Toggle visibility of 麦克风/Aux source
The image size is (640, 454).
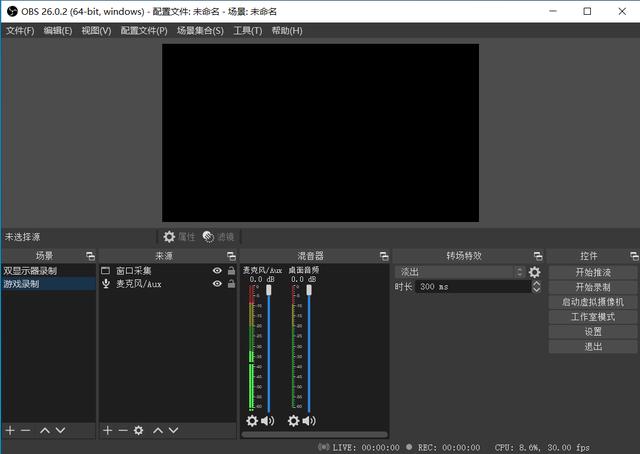[217, 284]
